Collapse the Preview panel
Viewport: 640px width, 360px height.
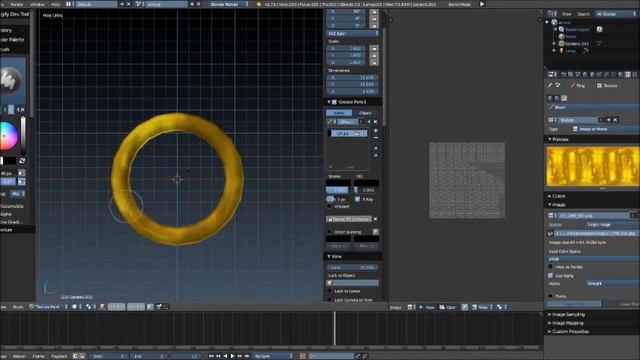(550, 139)
